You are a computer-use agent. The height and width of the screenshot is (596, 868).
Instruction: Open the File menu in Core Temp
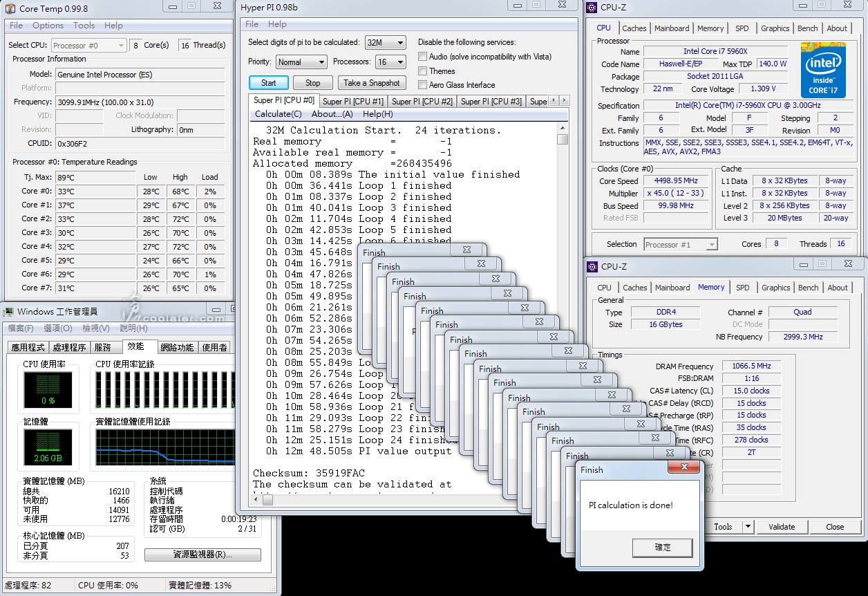tap(16, 26)
